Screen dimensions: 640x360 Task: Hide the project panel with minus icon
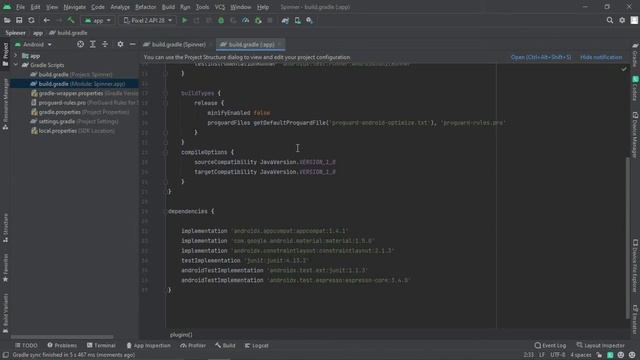pyautogui.click(x=132, y=44)
